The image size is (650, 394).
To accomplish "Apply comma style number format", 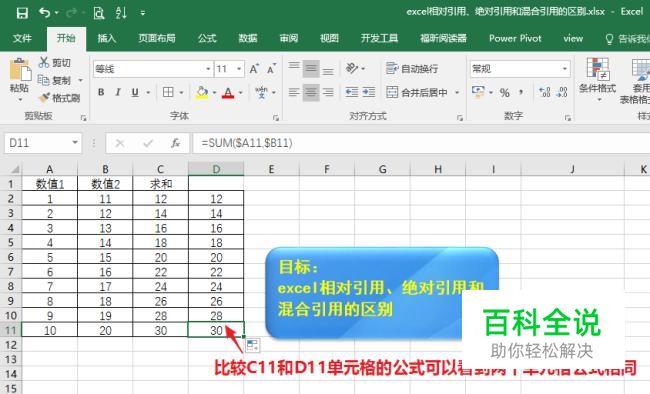I will (x=521, y=92).
